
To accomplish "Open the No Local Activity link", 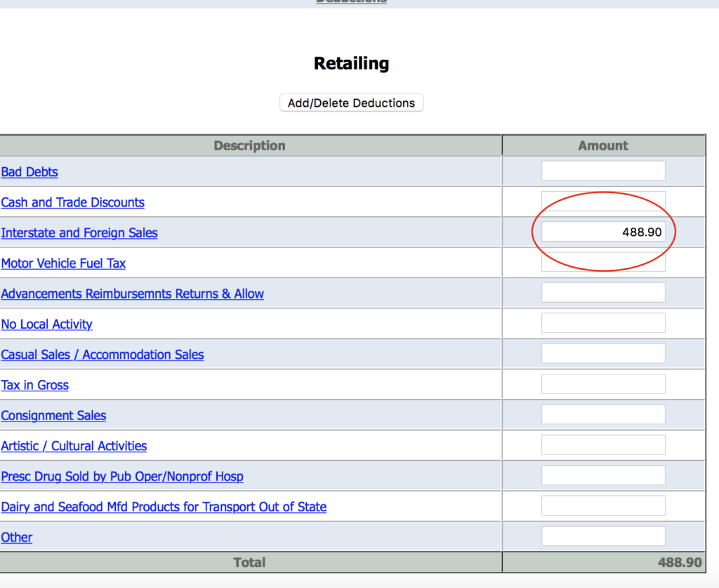I will 46,324.
